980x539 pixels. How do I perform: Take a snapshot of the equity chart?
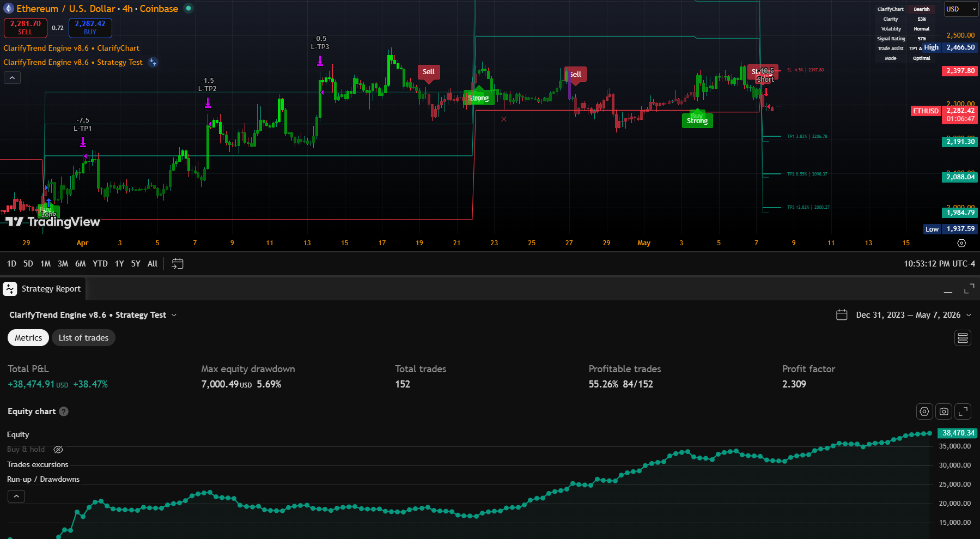(x=944, y=411)
